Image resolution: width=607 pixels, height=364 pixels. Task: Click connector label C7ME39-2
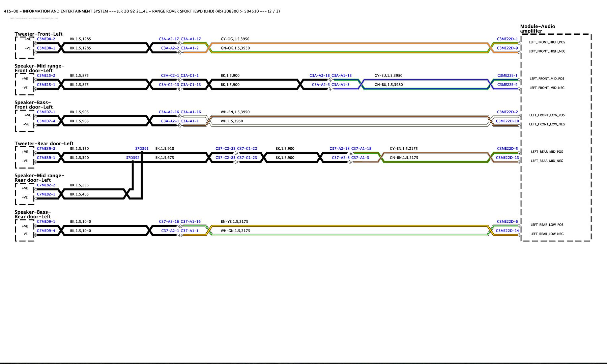pos(46,148)
